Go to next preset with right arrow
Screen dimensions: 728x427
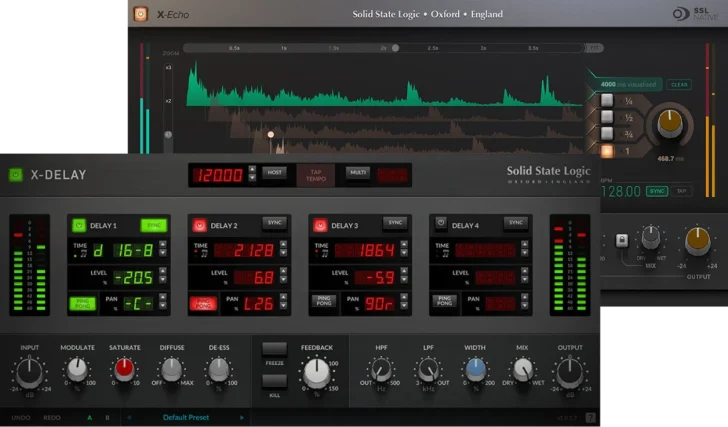click(x=241, y=417)
